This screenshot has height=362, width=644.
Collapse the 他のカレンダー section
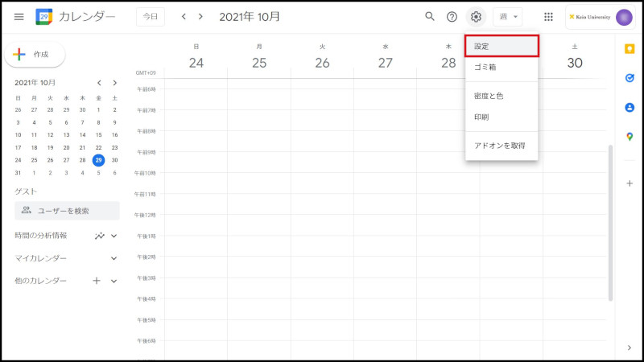[x=114, y=281]
